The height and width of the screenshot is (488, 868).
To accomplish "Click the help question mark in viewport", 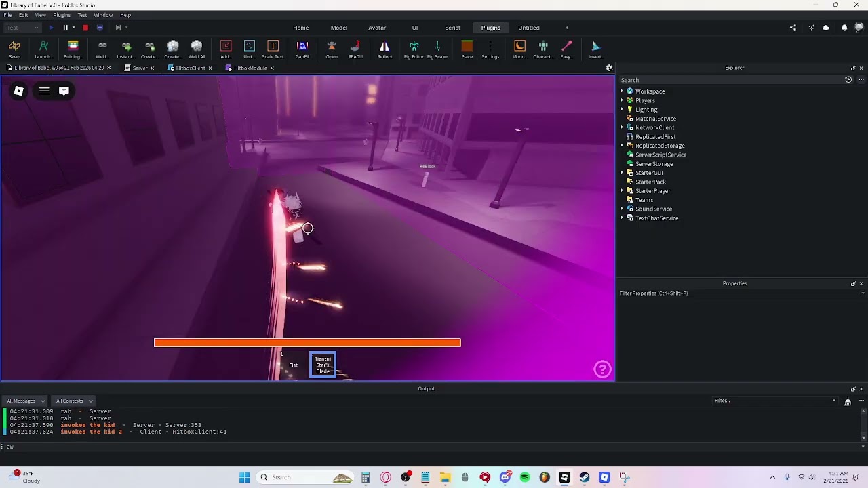I will (x=602, y=369).
